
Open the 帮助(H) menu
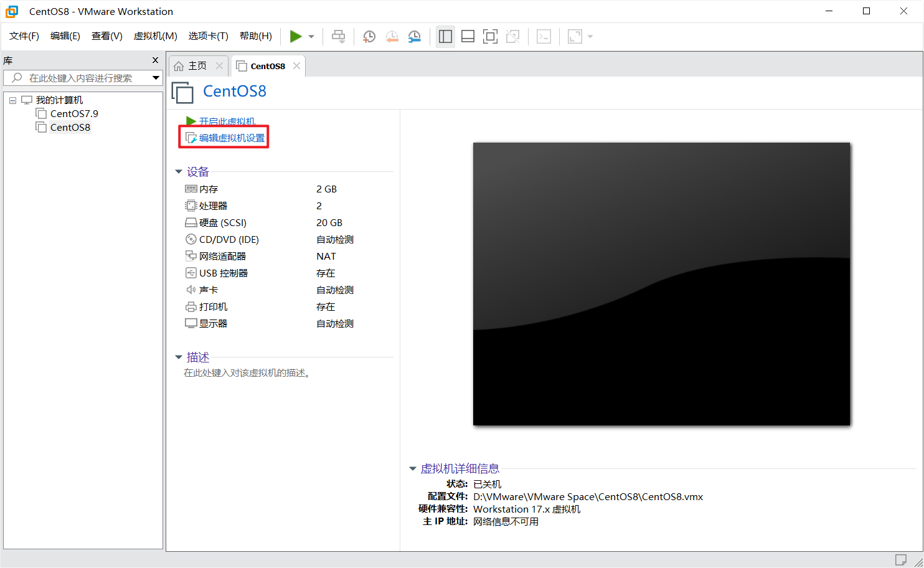pyautogui.click(x=256, y=36)
